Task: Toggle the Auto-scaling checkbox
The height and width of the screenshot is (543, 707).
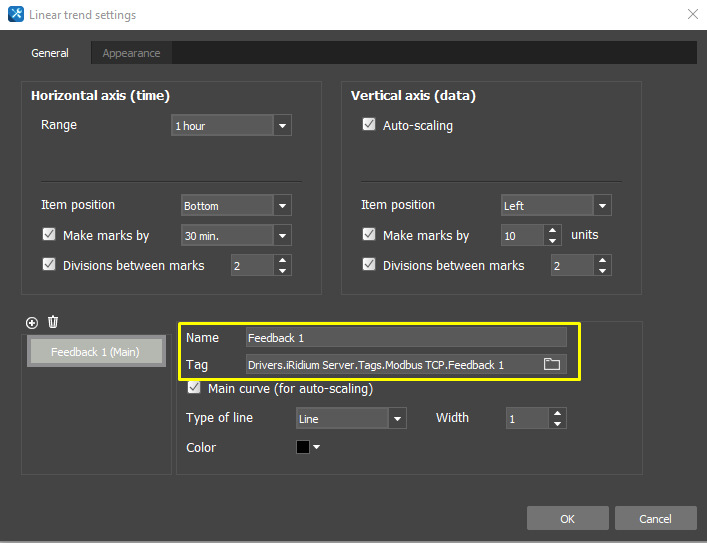Action: pos(369,126)
